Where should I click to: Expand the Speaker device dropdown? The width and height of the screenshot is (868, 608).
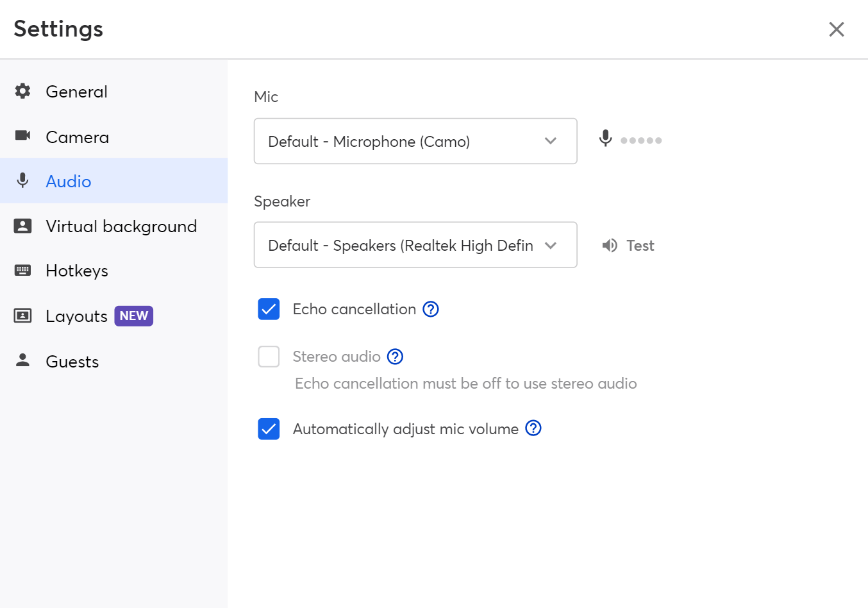[x=415, y=245]
